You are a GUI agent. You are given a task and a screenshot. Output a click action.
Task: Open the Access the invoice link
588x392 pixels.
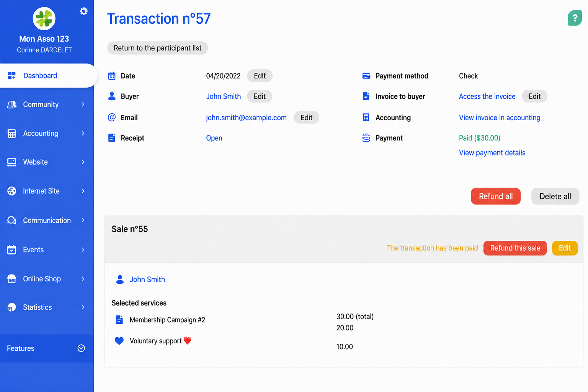tap(487, 96)
